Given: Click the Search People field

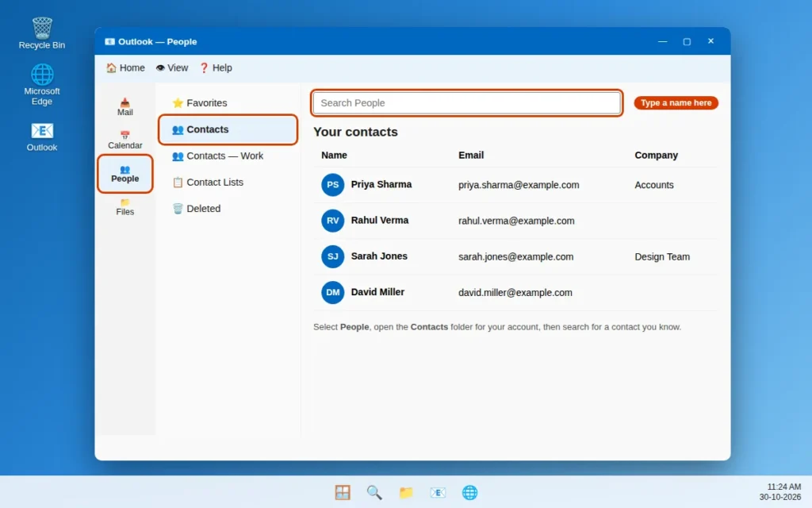Looking at the screenshot, I should coord(466,102).
